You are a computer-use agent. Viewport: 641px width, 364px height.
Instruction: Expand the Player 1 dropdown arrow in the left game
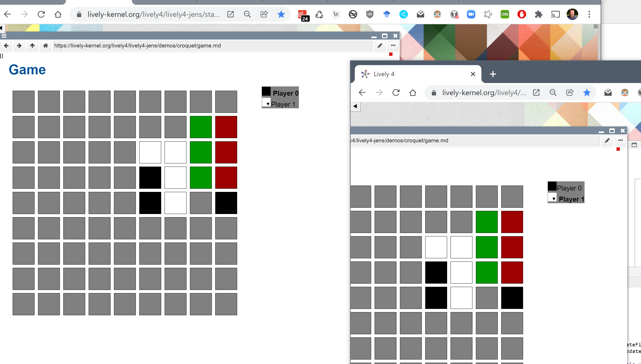pos(268,104)
